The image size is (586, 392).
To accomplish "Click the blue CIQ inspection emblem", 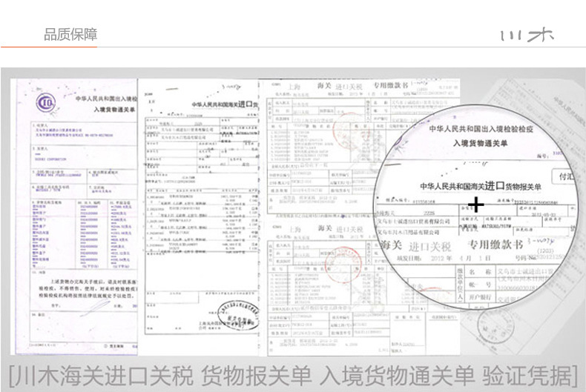I will click(46, 102).
